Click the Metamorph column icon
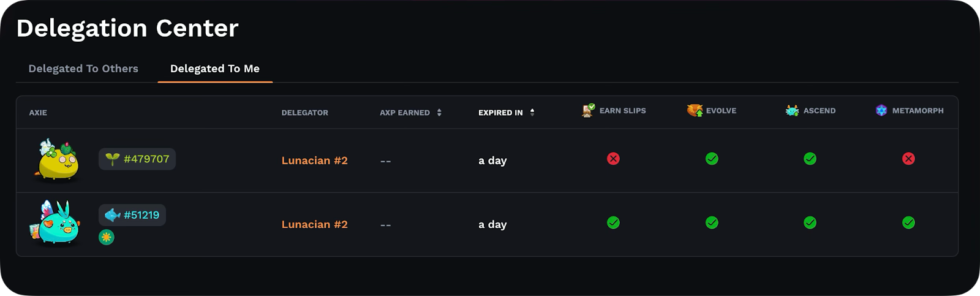The width and height of the screenshot is (980, 296). [881, 110]
